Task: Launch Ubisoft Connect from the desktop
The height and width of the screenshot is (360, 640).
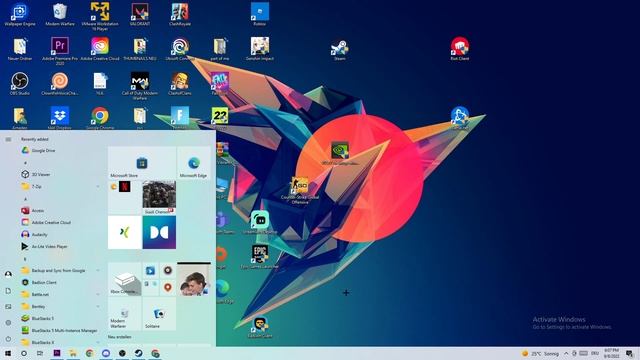Action: click(x=180, y=49)
